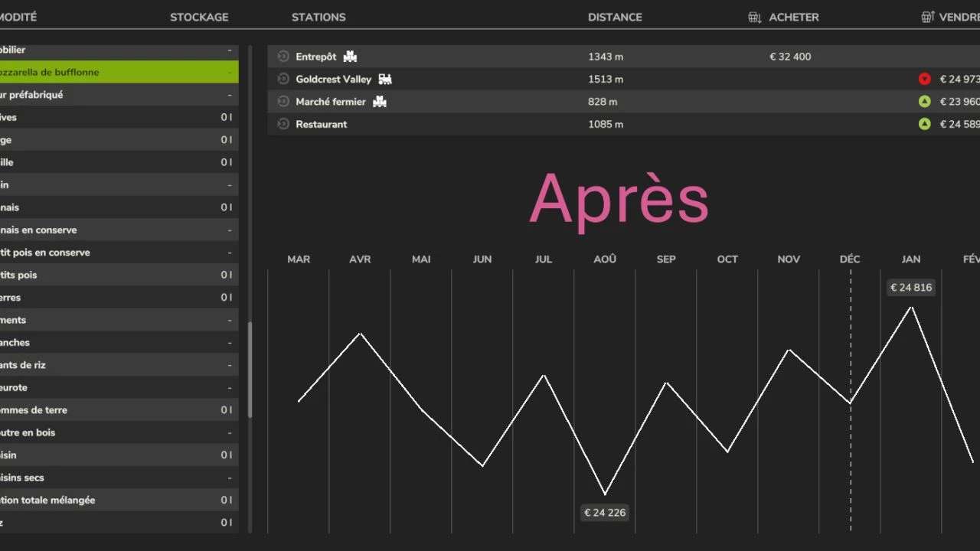Image resolution: width=980 pixels, height=551 pixels.
Task: Select the Pommes de terre commodity
Action: pyautogui.click(x=119, y=409)
